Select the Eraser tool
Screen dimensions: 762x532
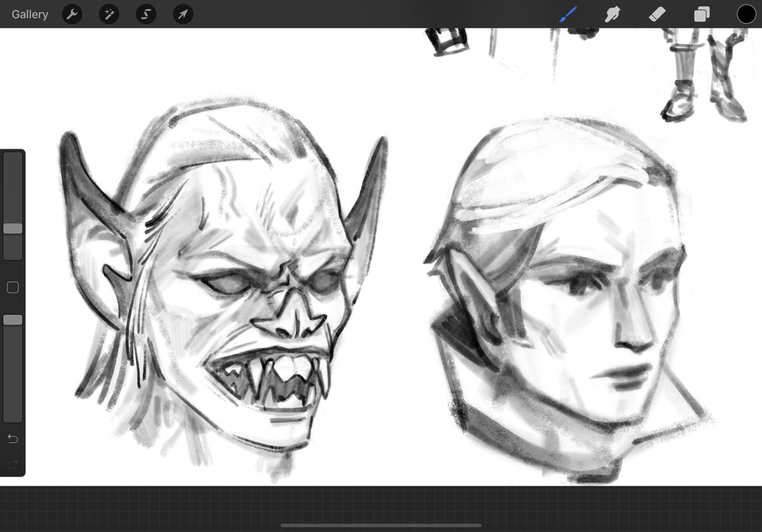click(x=657, y=14)
